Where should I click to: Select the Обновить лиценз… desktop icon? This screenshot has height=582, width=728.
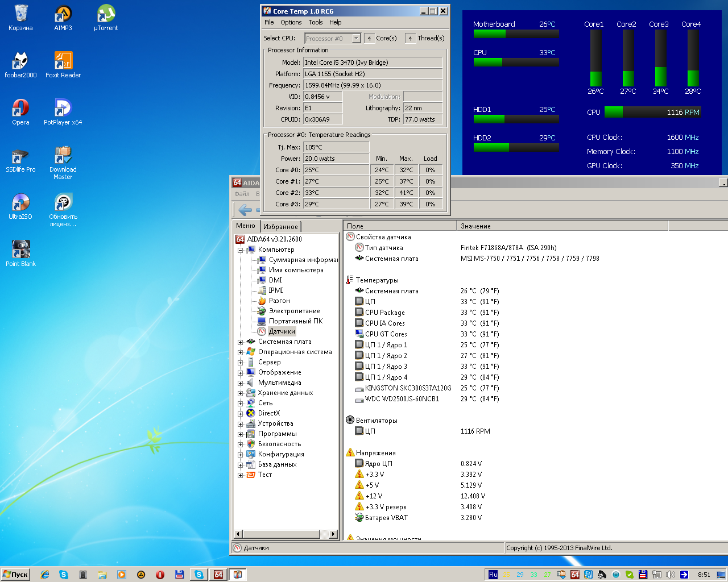pyautogui.click(x=63, y=210)
